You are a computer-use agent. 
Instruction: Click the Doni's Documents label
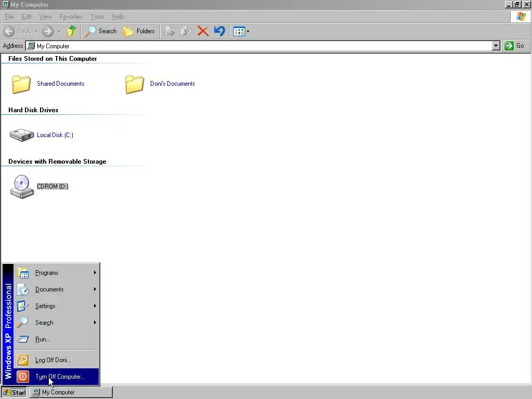pos(172,84)
